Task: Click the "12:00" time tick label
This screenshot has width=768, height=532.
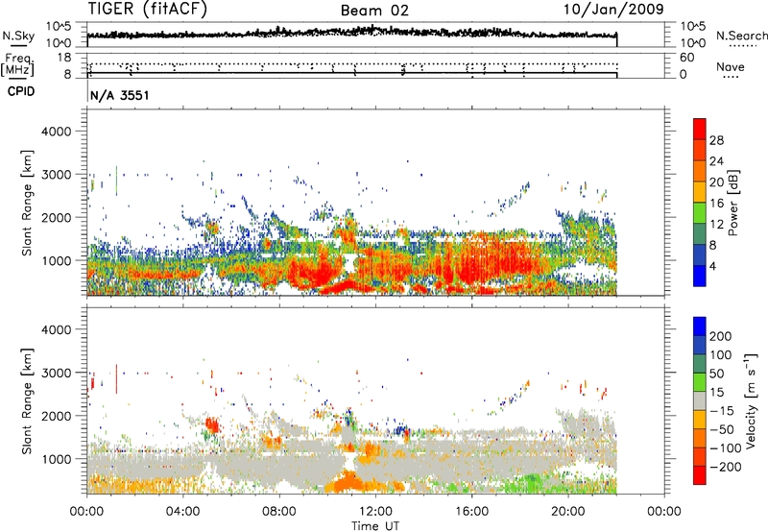Action: (375, 512)
